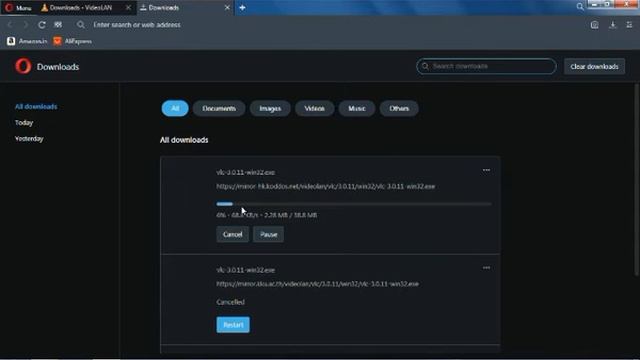640x360 pixels.
Task: Click the cancelled download's source URL
Action: tap(318, 284)
